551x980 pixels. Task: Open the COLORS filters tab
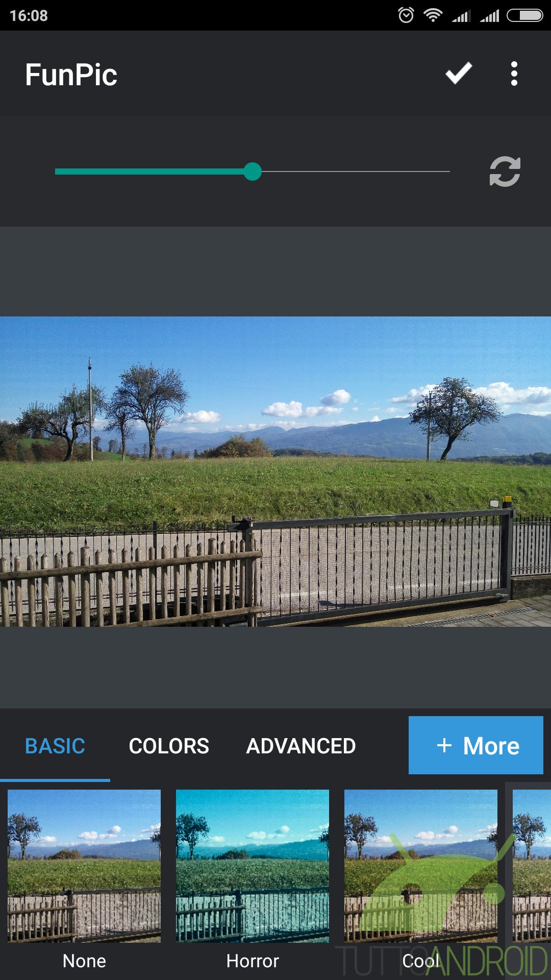click(x=169, y=746)
